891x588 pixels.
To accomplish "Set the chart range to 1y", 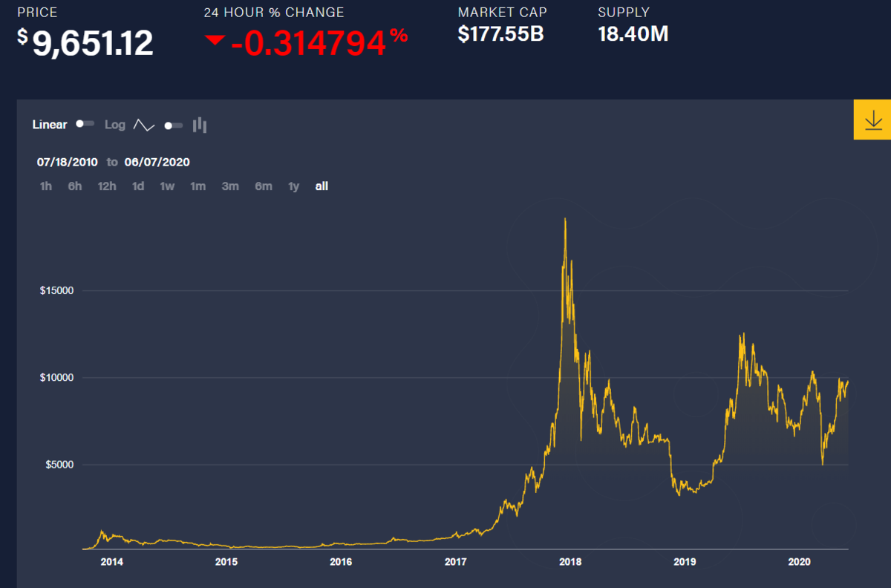I will coord(294,186).
